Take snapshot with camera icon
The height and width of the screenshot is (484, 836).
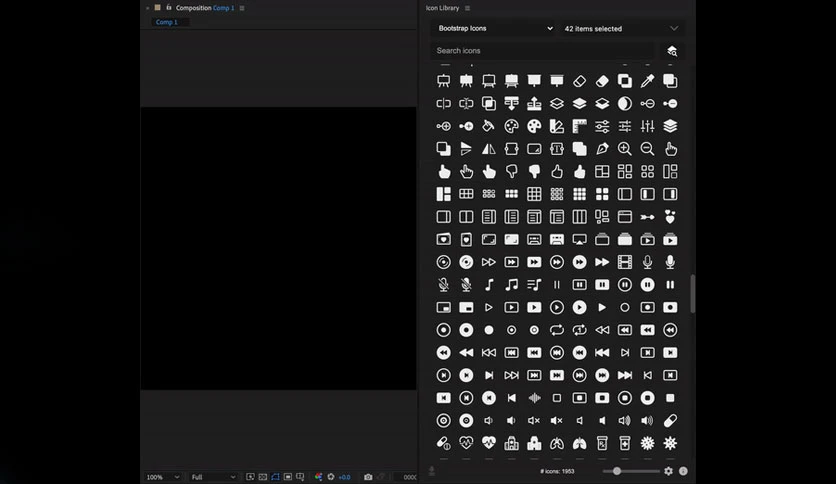368,477
